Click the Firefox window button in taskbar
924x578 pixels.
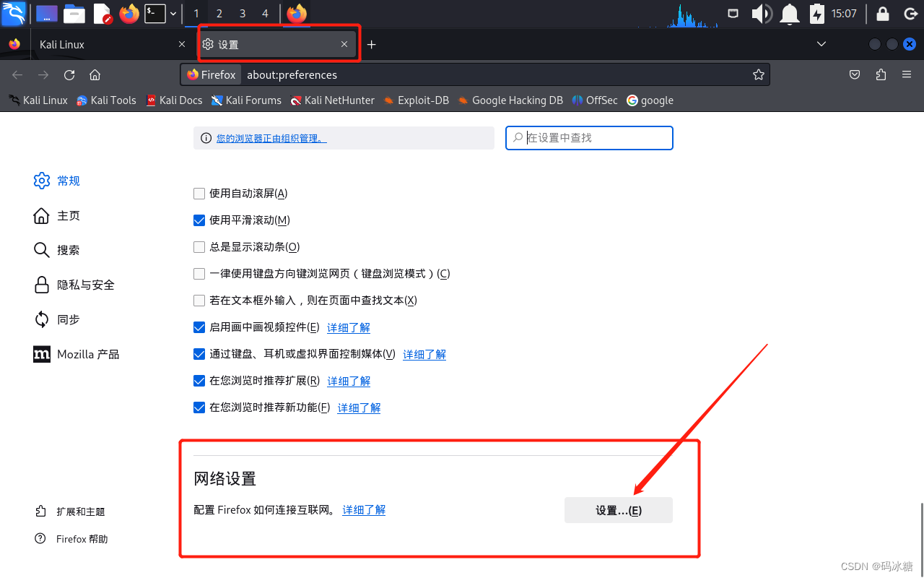click(297, 14)
